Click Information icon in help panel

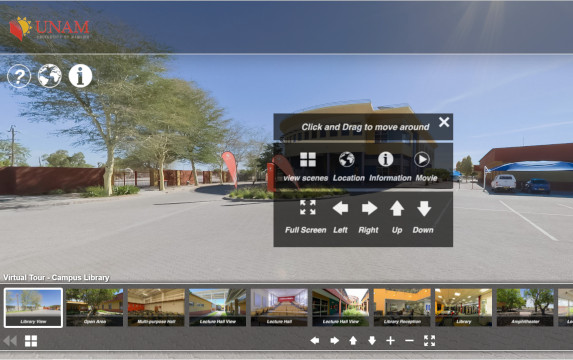[x=386, y=159]
